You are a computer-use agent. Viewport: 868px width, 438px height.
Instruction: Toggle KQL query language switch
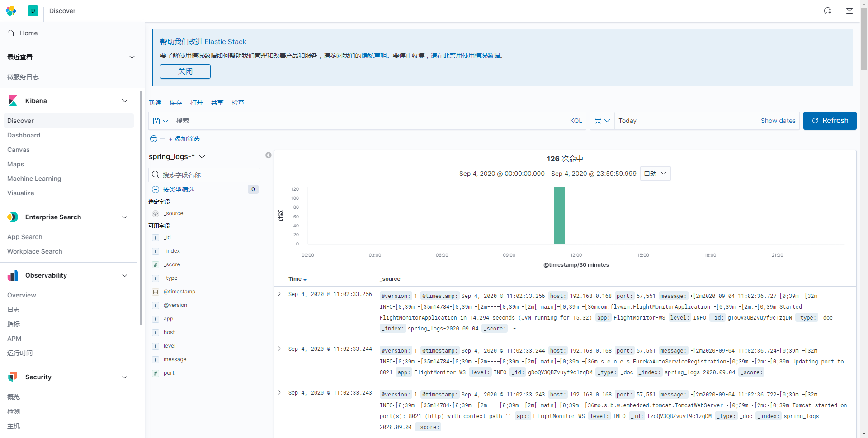(576, 121)
